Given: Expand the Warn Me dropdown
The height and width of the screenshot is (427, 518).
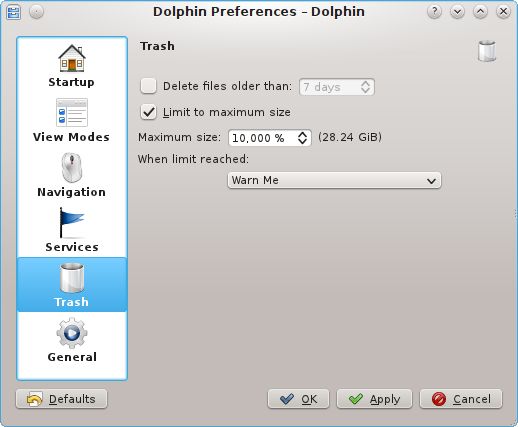Looking at the screenshot, I should click(334, 180).
